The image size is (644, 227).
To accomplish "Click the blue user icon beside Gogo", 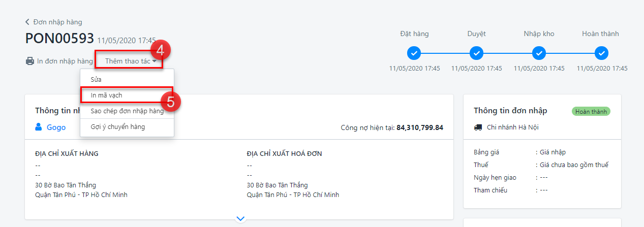I will pos(39,127).
